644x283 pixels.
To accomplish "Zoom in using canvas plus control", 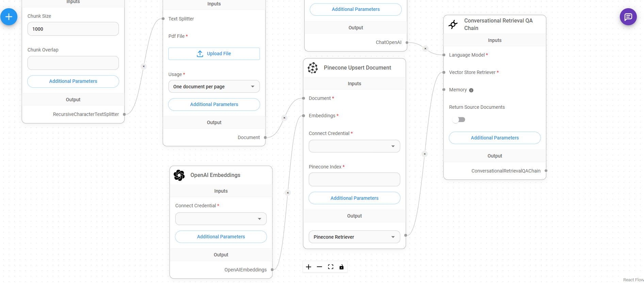I will (x=308, y=267).
